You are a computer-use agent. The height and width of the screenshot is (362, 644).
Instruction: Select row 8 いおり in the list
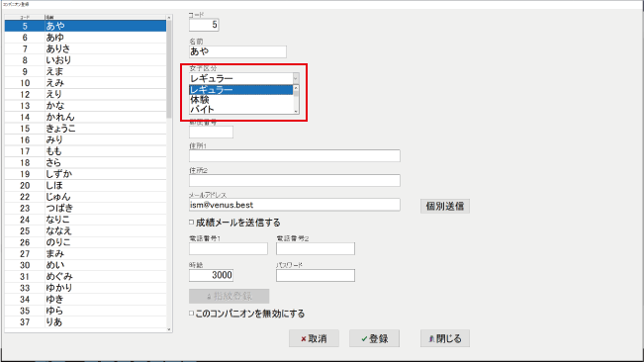point(85,60)
